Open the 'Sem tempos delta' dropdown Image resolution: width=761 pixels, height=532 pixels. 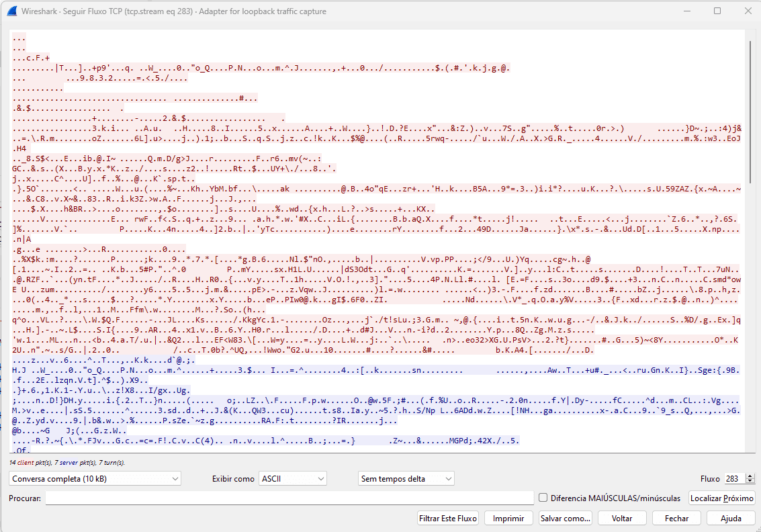[406, 479]
